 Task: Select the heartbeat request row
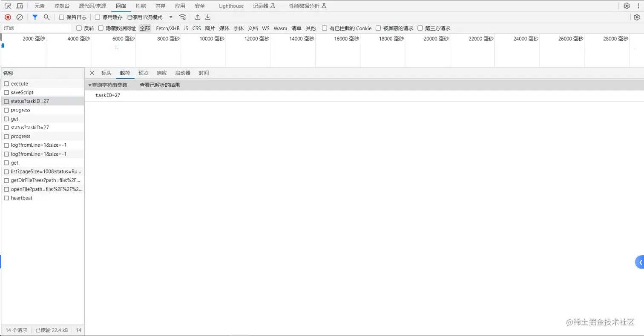(x=43, y=198)
